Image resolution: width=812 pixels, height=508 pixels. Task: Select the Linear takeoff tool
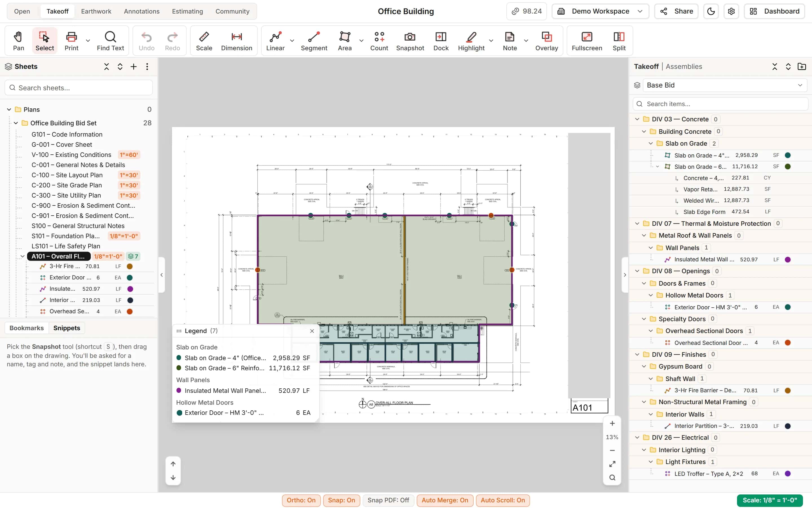pos(275,41)
